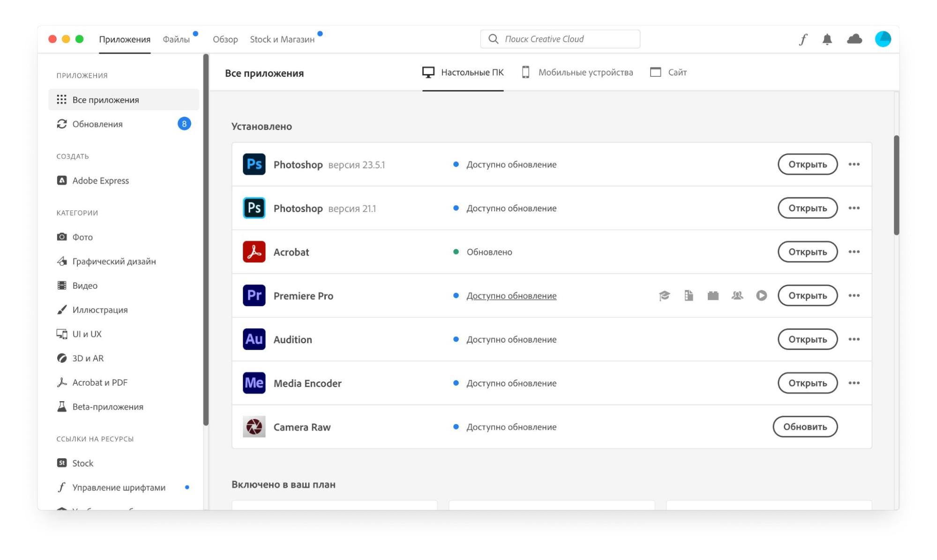Image resolution: width=937 pixels, height=560 pixels.
Task: Open notifications bell icon
Action: [827, 39]
